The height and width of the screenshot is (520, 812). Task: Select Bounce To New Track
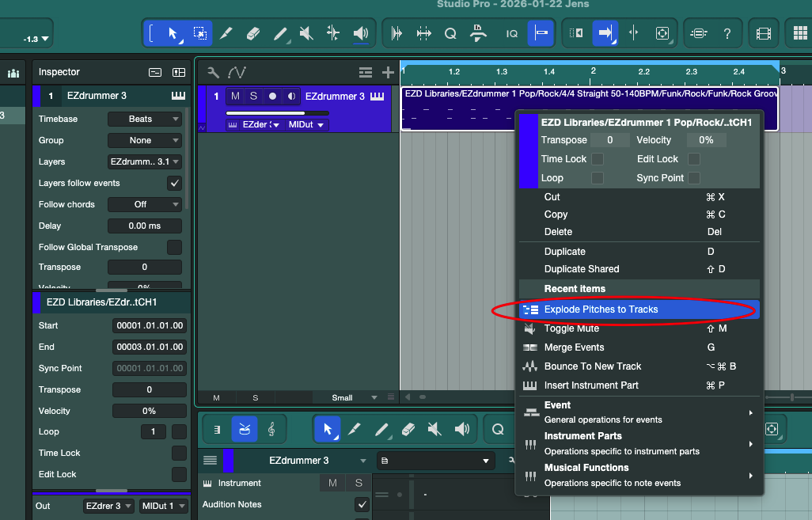coord(592,366)
